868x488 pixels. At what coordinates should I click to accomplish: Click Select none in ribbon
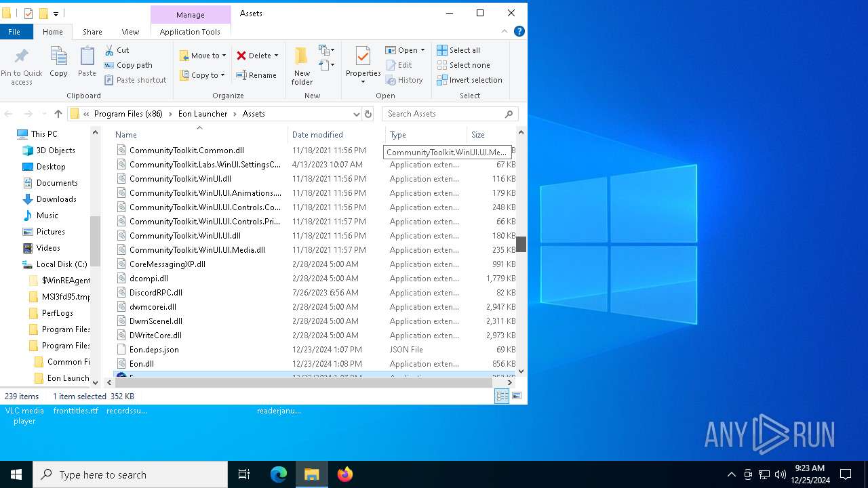click(x=463, y=65)
